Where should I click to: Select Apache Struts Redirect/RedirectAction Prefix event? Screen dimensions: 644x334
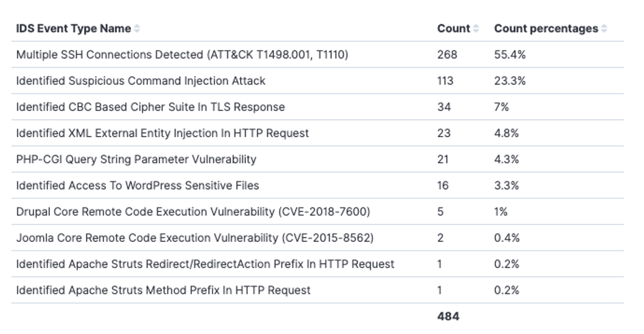tap(205, 265)
